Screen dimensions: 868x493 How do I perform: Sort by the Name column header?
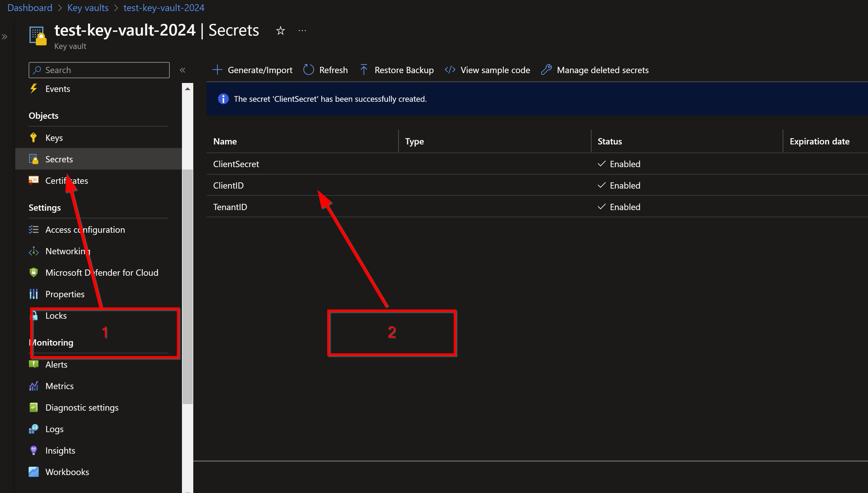click(225, 141)
